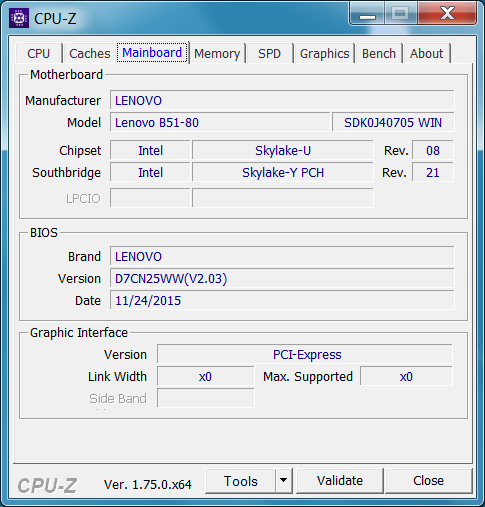
Task: Click BIOS version D7CN25WW(V2.03)
Action: coord(282,278)
